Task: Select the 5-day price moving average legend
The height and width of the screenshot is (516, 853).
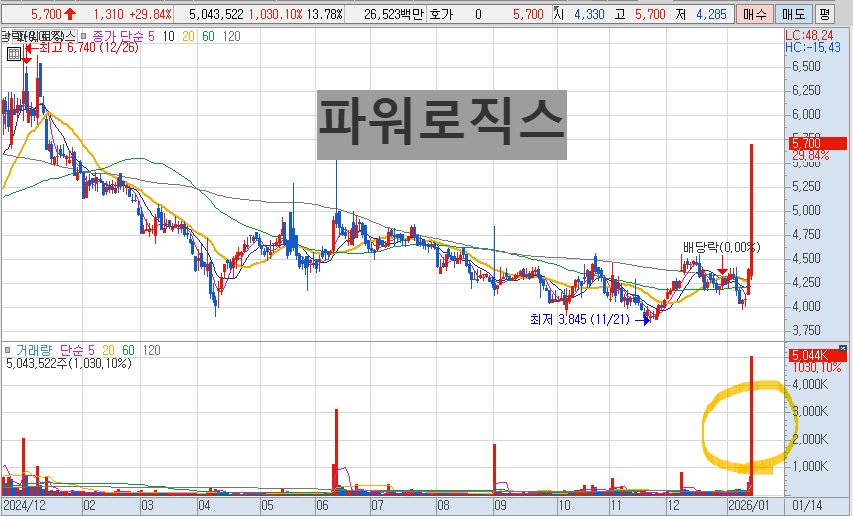Action: 151,36
